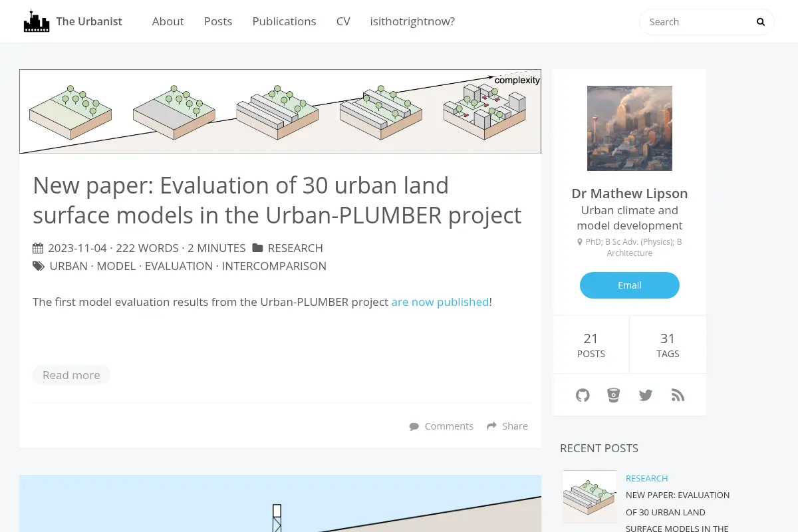The width and height of the screenshot is (798, 532).
Task: Open the 21 POSTS counter
Action: point(591,345)
